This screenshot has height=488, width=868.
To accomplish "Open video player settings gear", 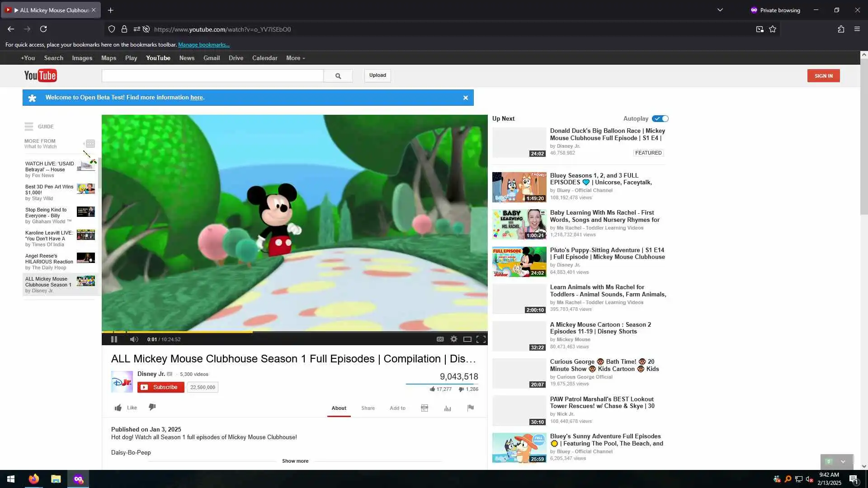I will pyautogui.click(x=454, y=339).
